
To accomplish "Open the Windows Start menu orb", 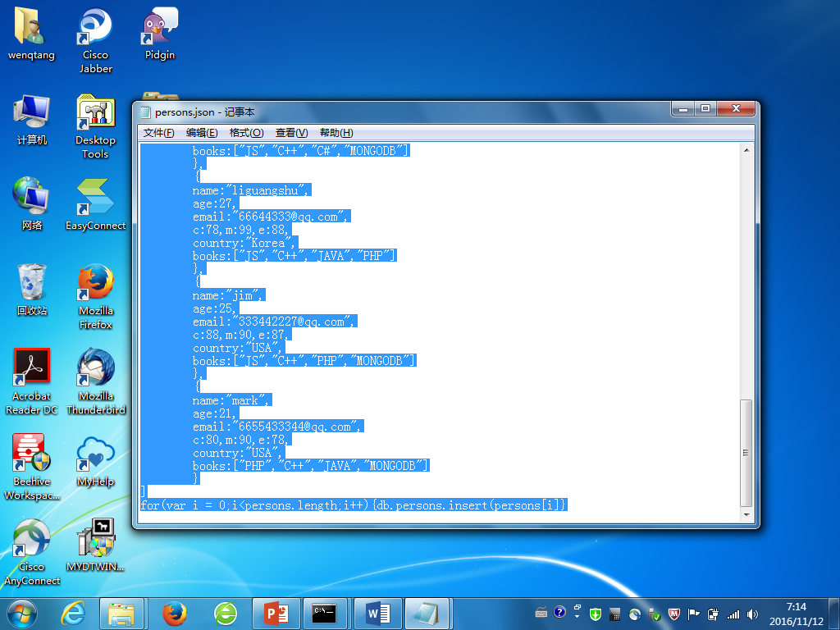I will click(x=22, y=614).
